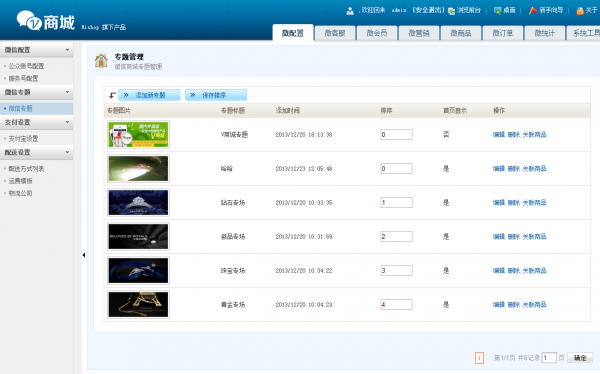Focus the sort field for V商城专题

pos(396,134)
